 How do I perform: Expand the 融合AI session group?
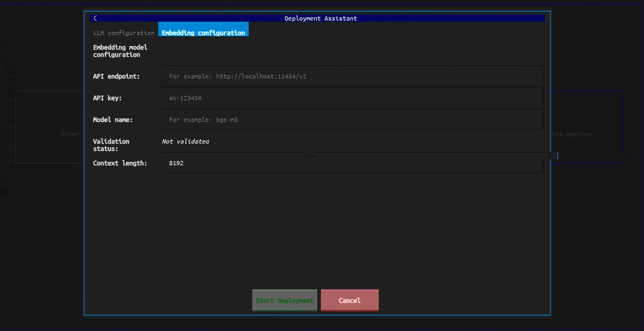click(17, 56)
